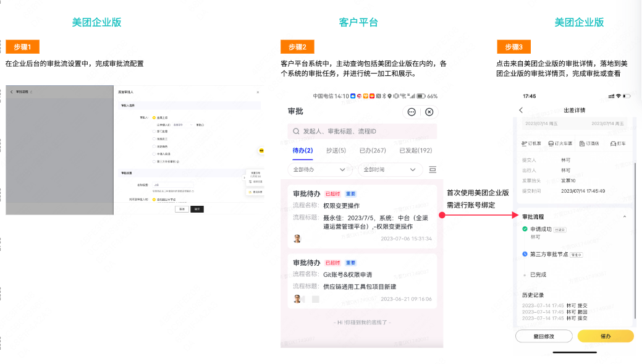Open the more options (…) icon in 审批 header

tap(412, 112)
